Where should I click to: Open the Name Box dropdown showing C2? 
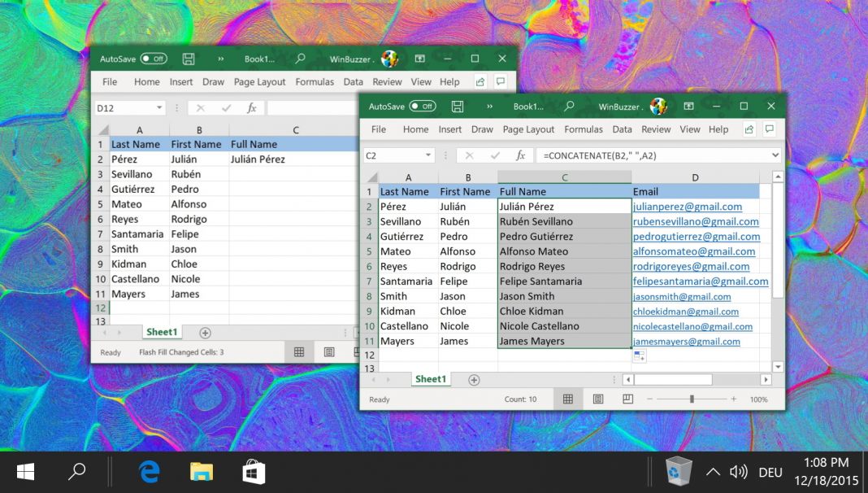pyautogui.click(x=430, y=155)
